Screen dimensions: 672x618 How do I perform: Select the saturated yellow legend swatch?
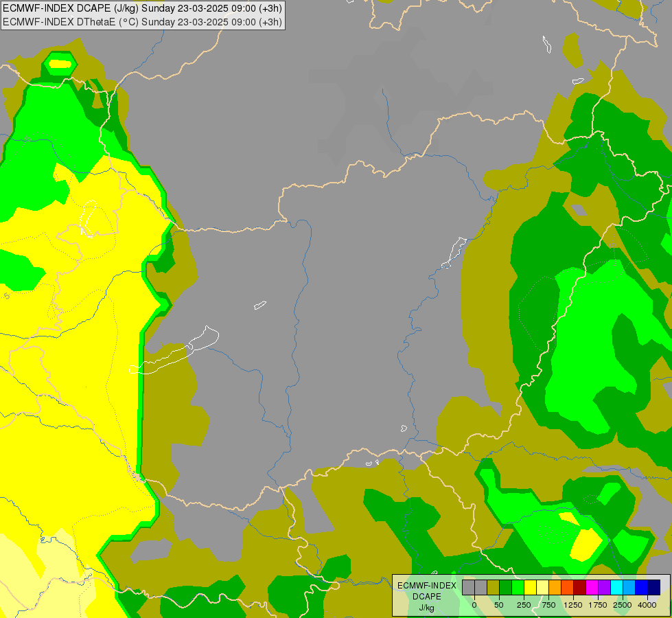tap(530, 588)
